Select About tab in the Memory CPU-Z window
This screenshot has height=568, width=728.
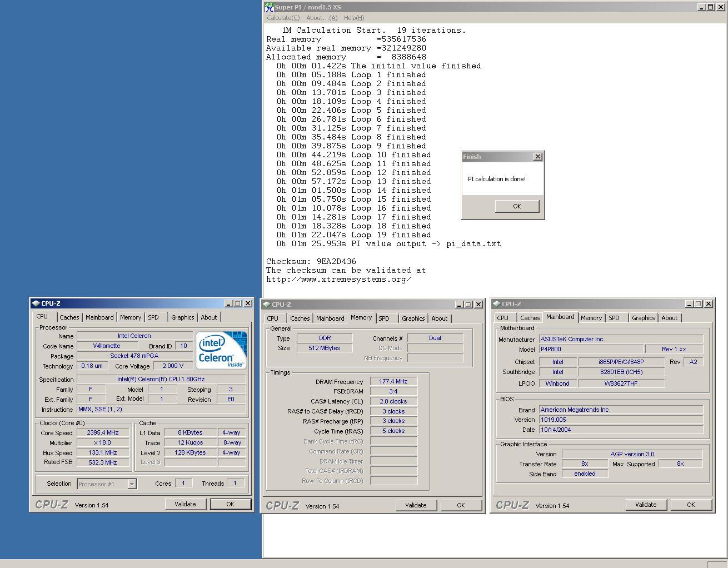pos(440,318)
